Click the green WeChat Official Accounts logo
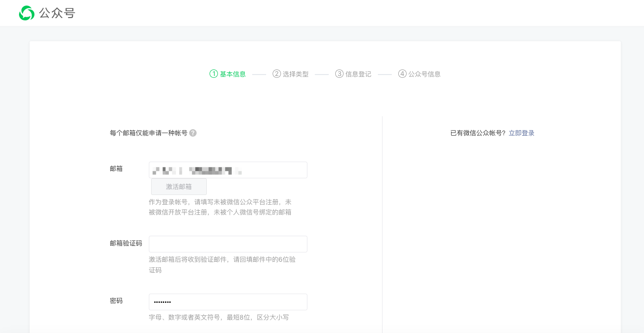The width and height of the screenshot is (644, 333). [26, 13]
